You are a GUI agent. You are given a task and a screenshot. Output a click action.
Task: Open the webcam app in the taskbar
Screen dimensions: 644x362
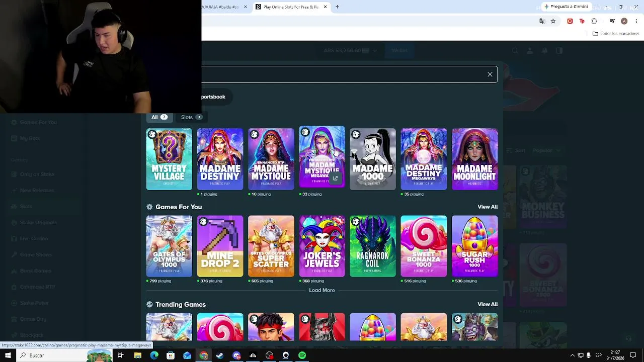286,355
